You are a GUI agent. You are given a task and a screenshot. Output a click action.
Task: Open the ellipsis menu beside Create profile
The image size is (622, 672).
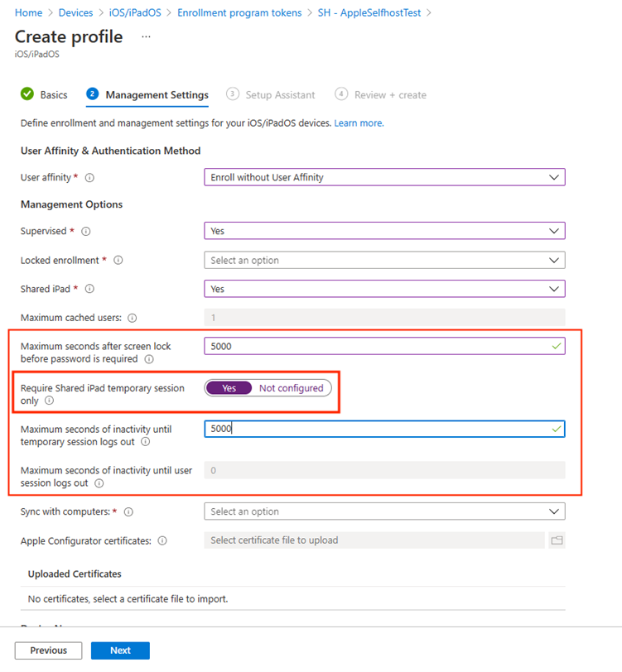(146, 37)
